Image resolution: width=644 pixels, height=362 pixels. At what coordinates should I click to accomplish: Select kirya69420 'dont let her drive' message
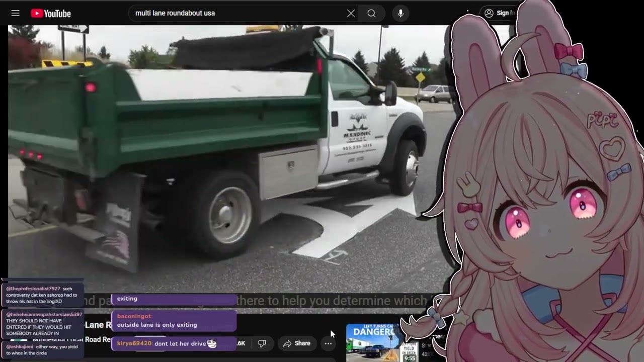pos(174,343)
